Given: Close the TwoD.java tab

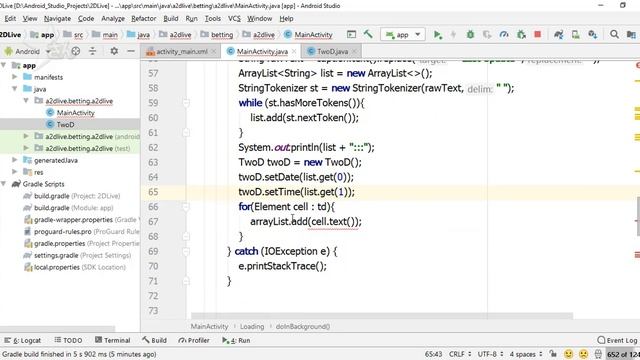Looking at the screenshot, I should point(354,51).
